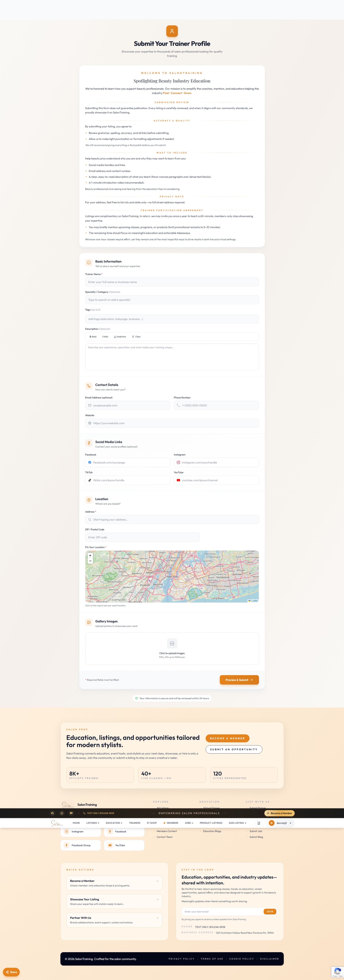
Task: Click the Contact Details phone icon
Action: (x=89, y=386)
